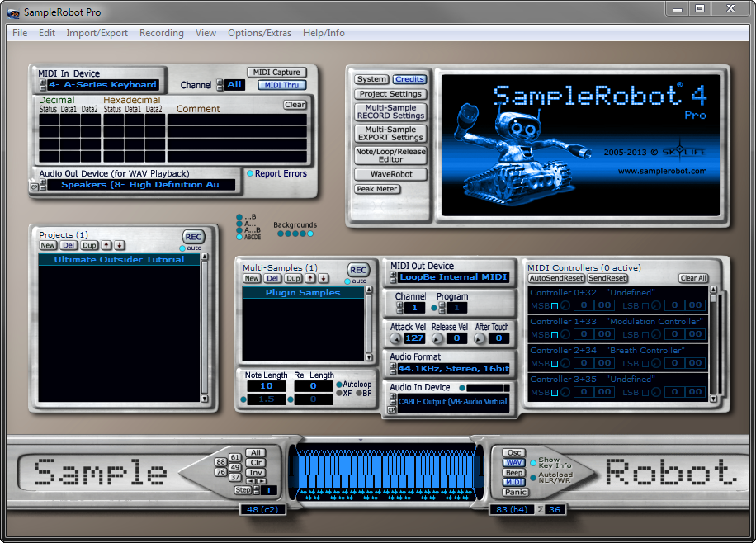Open the Import/Export menu

[x=97, y=33]
